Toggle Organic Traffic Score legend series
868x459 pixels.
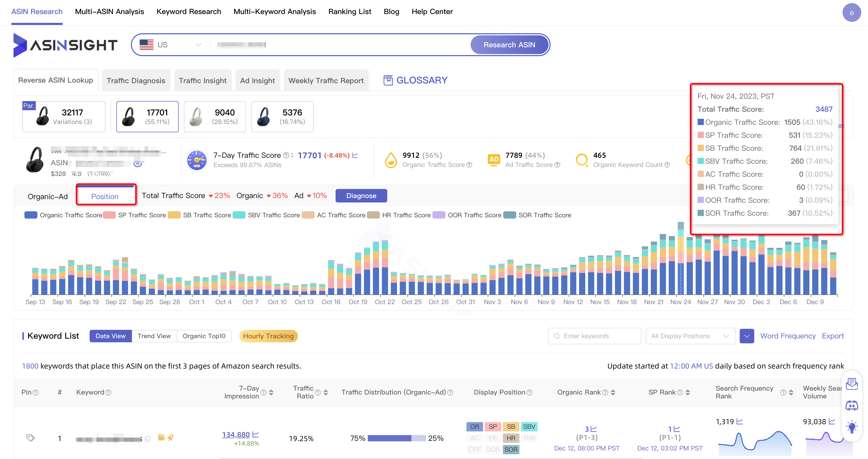pyautogui.click(x=63, y=215)
